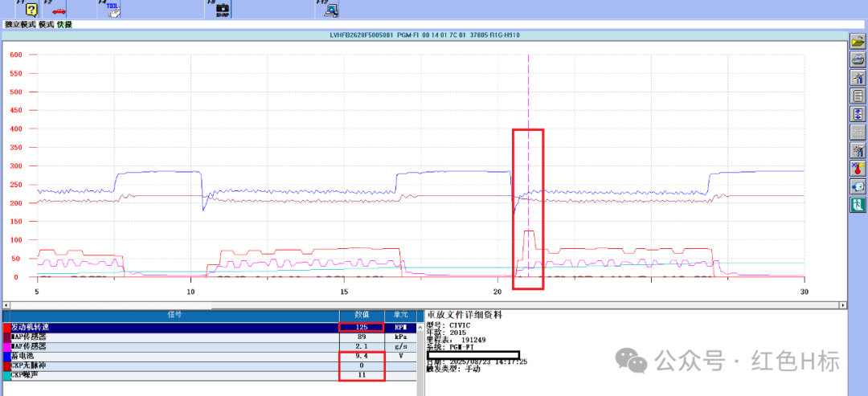Click the blue swatch for 蓄电池

pyautogui.click(x=6, y=356)
